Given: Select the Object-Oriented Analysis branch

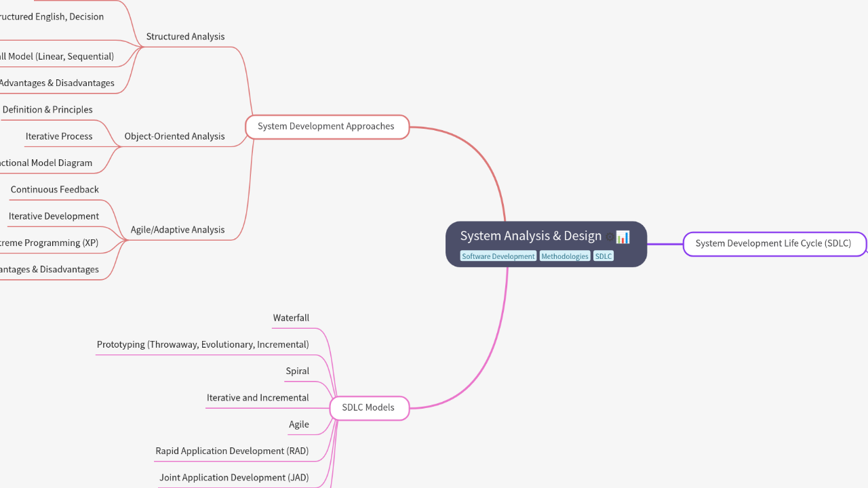Looking at the screenshot, I should (x=174, y=136).
